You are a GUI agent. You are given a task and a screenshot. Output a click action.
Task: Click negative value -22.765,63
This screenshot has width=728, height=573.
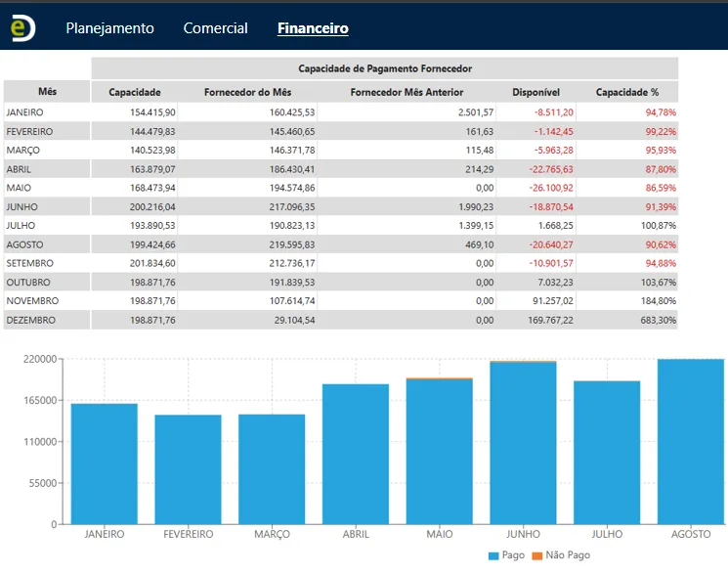[551, 169]
